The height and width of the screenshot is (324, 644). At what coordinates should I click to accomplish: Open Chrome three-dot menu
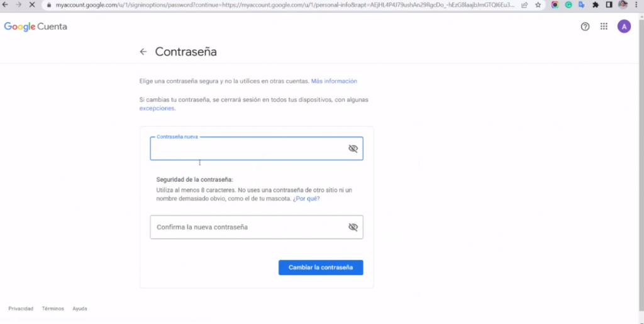click(x=636, y=4)
